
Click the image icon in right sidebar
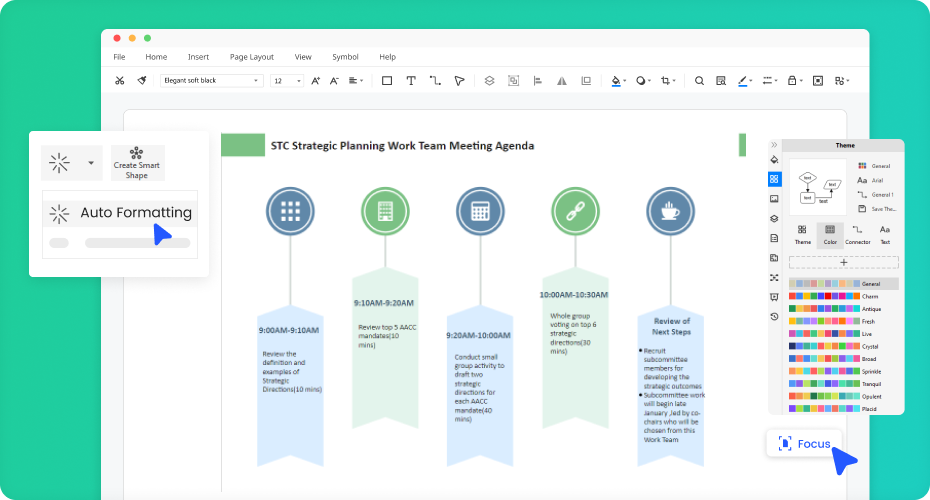[x=774, y=199]
